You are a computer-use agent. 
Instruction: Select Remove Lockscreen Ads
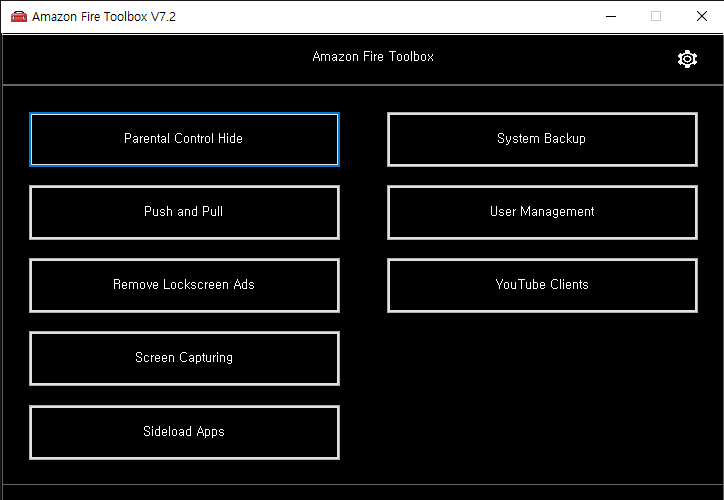pos(184,285)
